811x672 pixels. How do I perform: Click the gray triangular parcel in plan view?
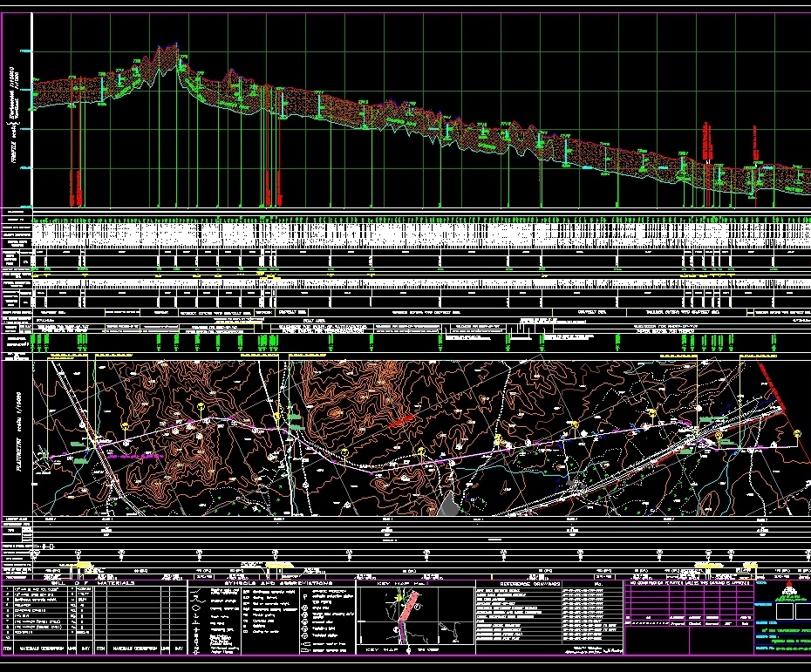click(x=447, y=505)
